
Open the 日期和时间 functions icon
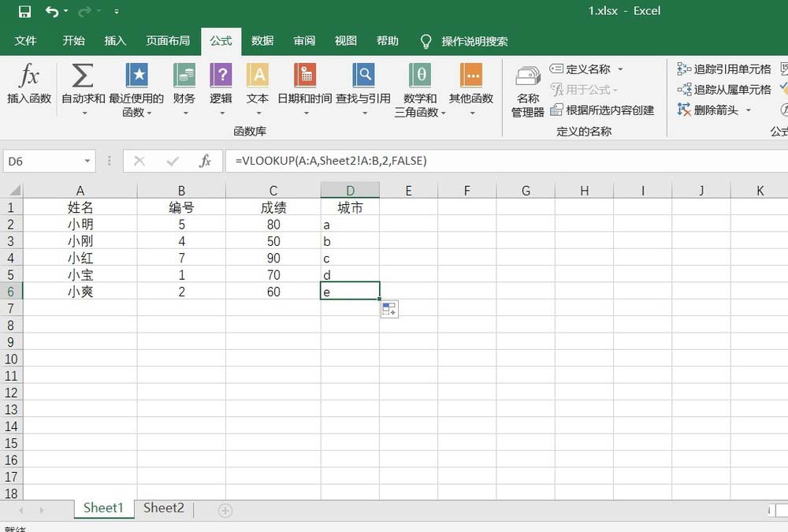(x=304, y=76)
